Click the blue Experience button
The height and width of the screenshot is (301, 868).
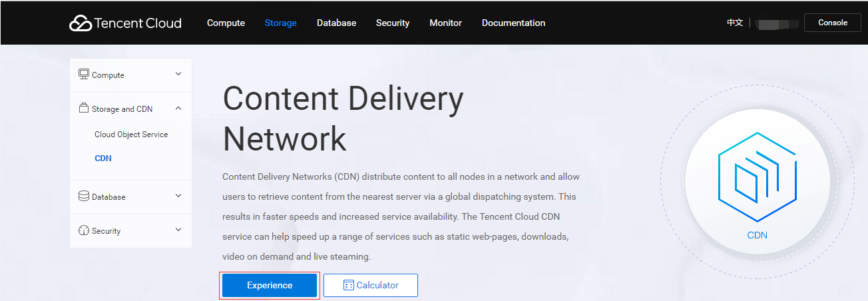click(270, 285)
